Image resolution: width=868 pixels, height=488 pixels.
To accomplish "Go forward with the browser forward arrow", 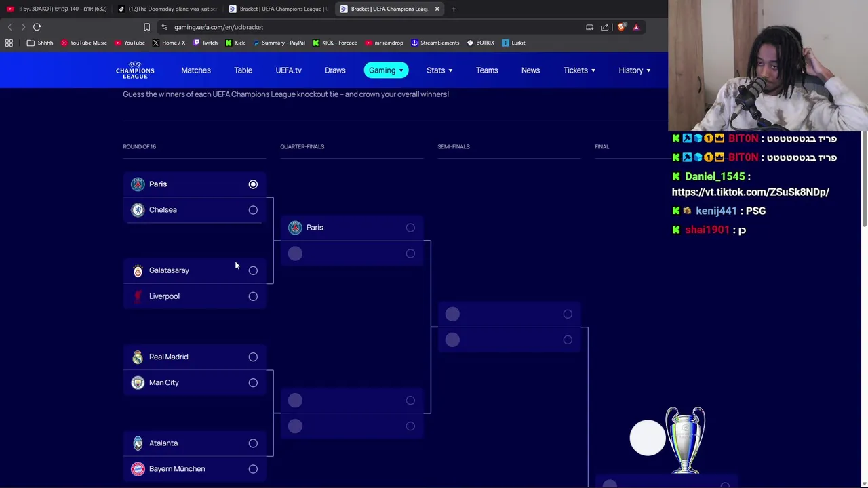I will pyautogui.click(x=22, y=27).
